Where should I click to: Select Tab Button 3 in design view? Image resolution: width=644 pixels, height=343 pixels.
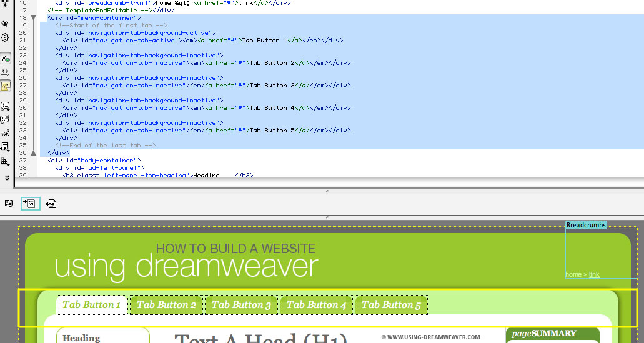point(241,304)
